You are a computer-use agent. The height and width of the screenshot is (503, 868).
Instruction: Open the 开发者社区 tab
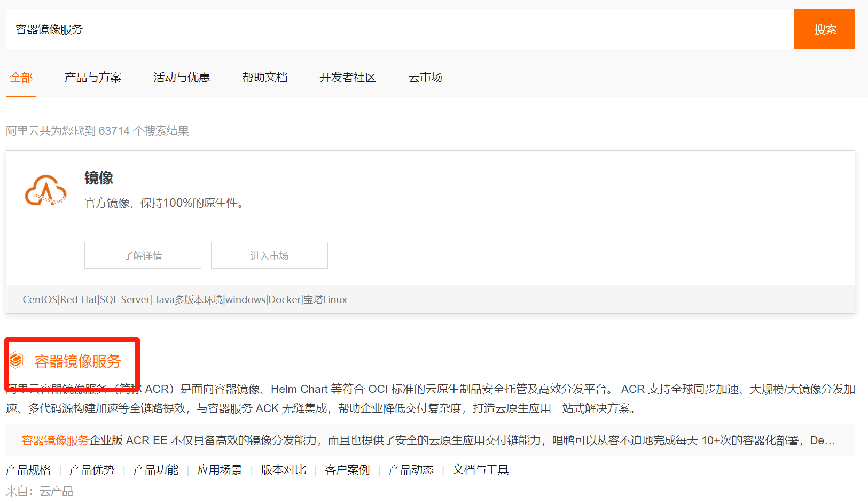click(348, 78)
